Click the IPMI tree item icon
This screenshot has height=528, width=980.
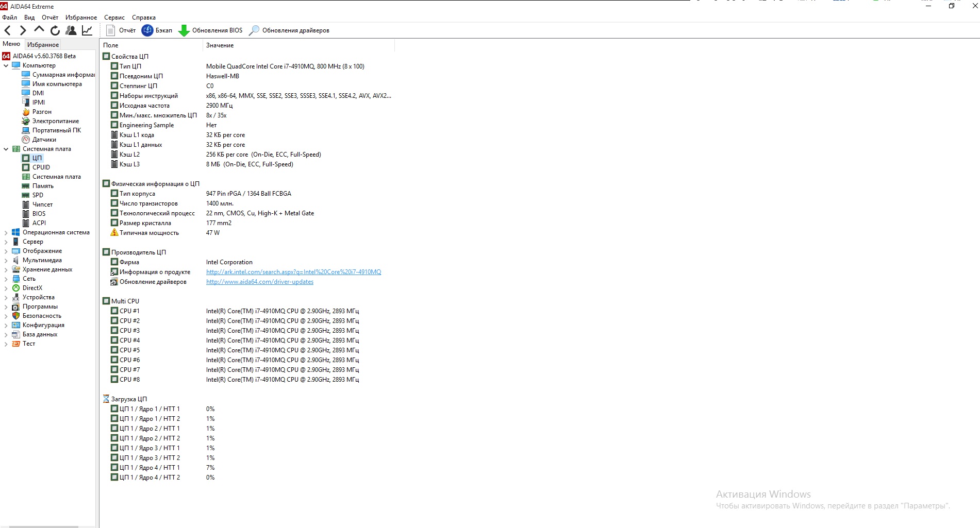coord(26,103)
